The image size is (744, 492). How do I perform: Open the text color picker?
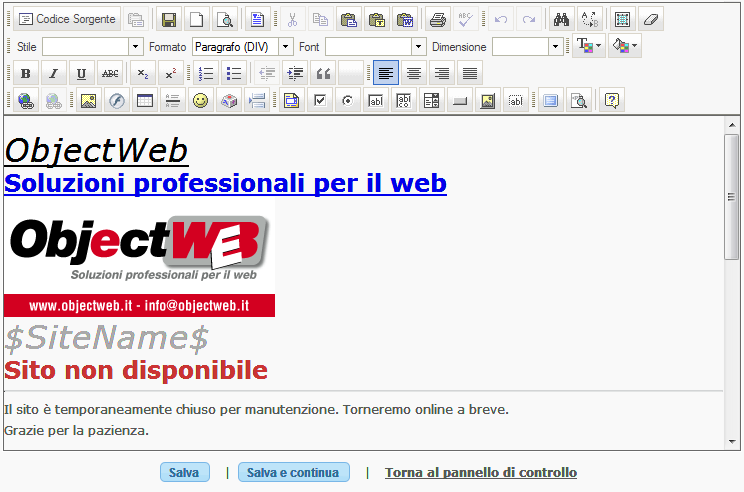coord(589,46)
